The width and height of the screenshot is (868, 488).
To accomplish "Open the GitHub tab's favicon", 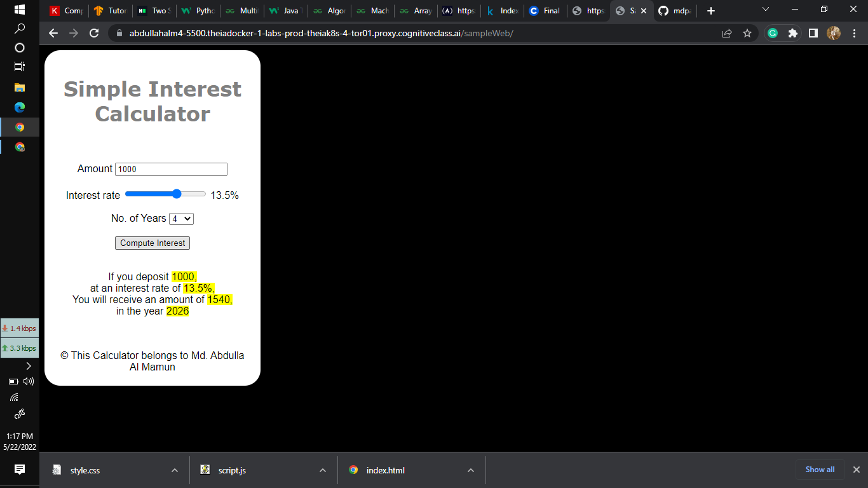I will click(663, 11).
